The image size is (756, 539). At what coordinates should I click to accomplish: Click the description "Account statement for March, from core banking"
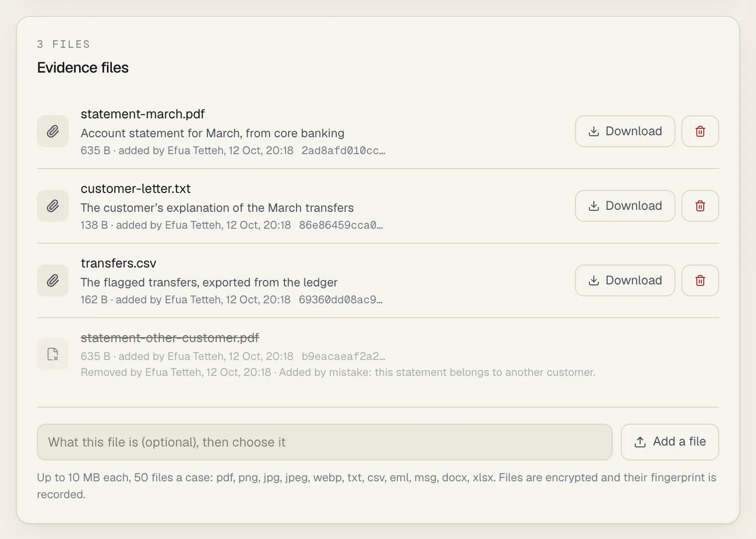pyautogui.click(x=212, y=133)
